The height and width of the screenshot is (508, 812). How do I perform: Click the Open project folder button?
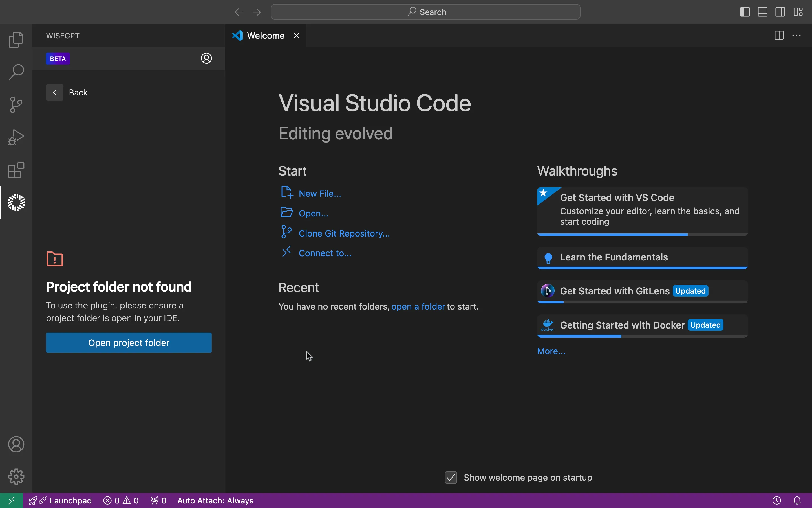click(x=129, y=343)
